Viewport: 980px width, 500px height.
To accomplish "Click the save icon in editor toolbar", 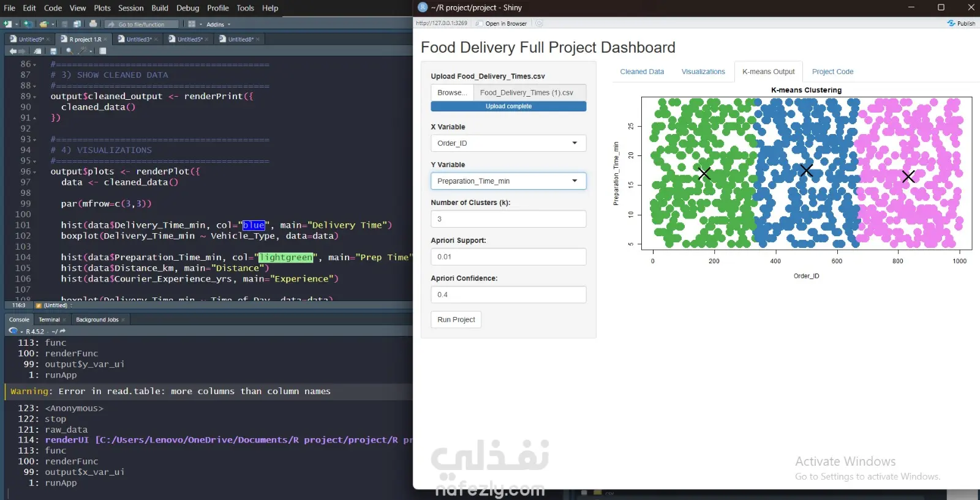I will pos(53,51).
